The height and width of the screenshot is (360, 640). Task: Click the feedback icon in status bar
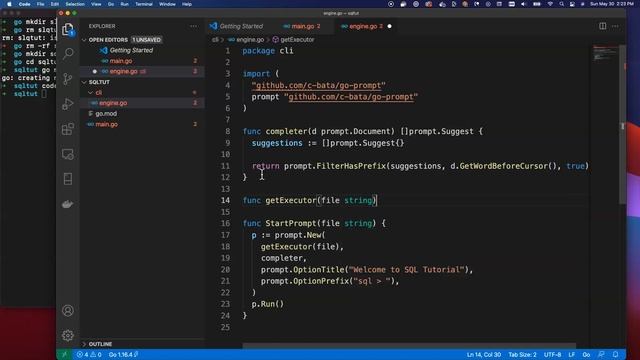pos(601,355)
